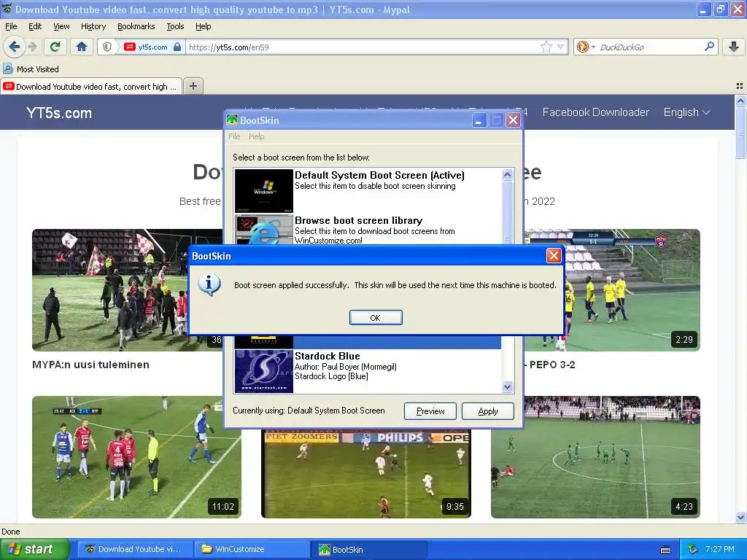Select the Download Youtube video tab

point(91,87)
